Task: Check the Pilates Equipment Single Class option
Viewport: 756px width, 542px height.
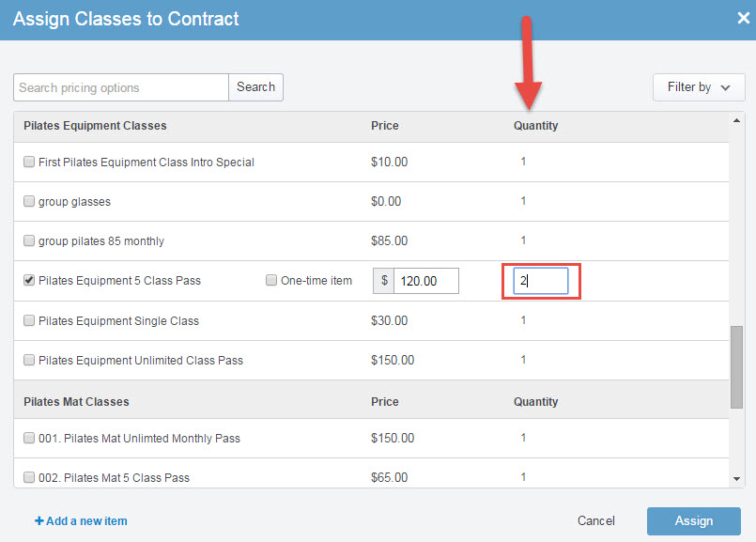Action: click(x=28, y=319)
